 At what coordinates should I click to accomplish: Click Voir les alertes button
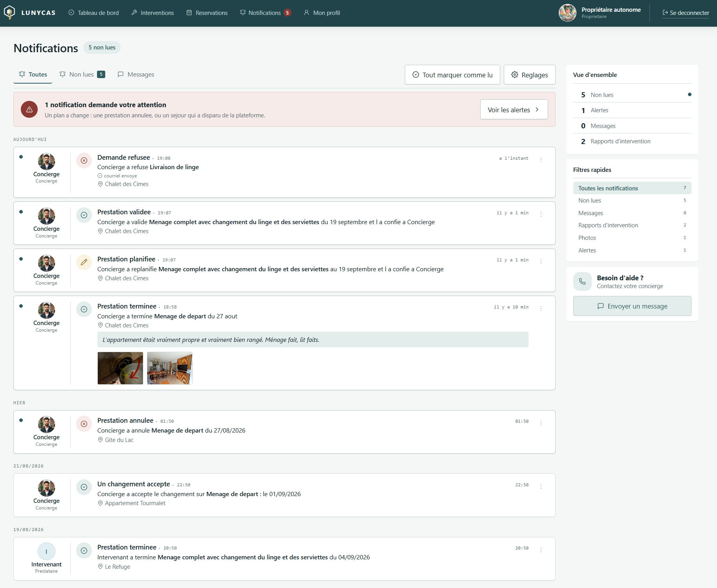(x=514, y=110)
